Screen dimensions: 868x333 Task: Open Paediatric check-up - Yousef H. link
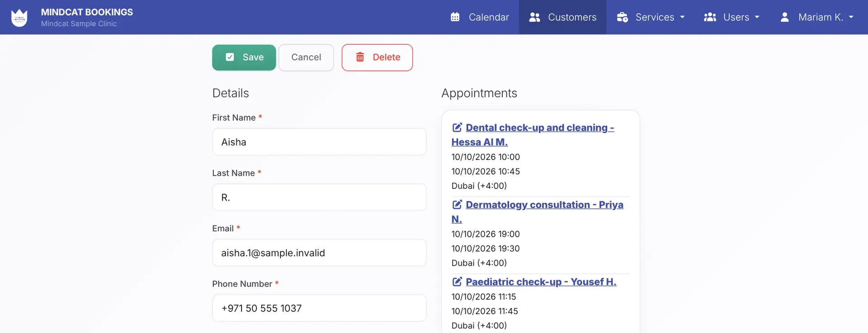coord(541,282)
